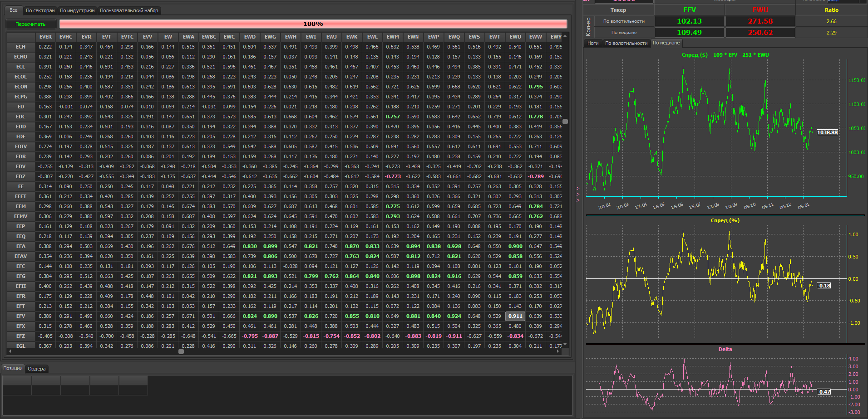This screenshot has width=868, height=419.
Task: Click the matrix scroll-up arrow
Action: [x=565, y=36]
